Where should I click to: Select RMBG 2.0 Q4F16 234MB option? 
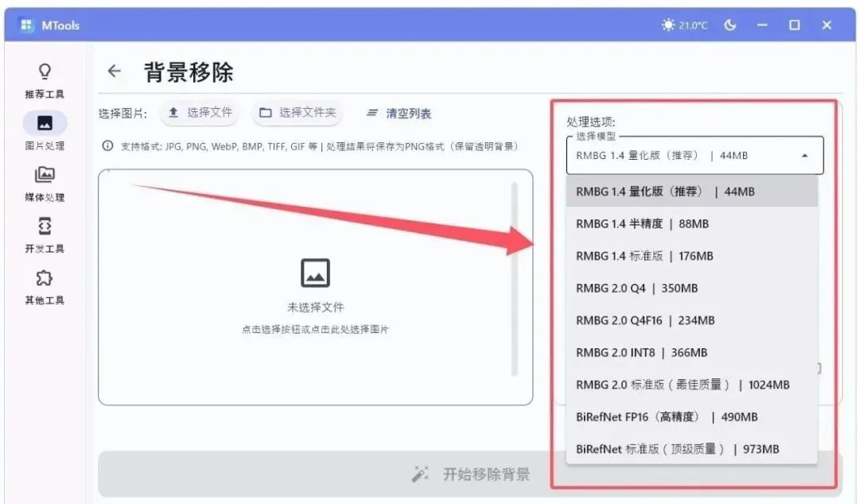pos(692,320)
